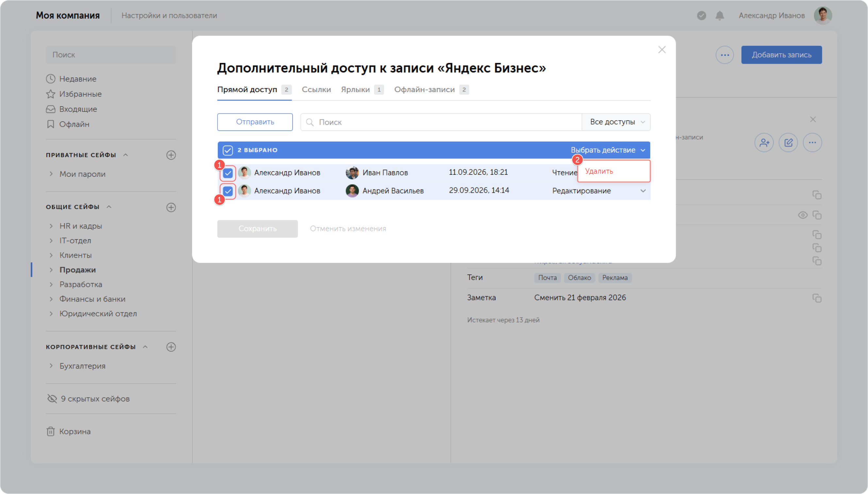Viewport: 868px width, 494px height.
Task: Open the record's three-dots actions menu
Action: click(x=812, y=142)
